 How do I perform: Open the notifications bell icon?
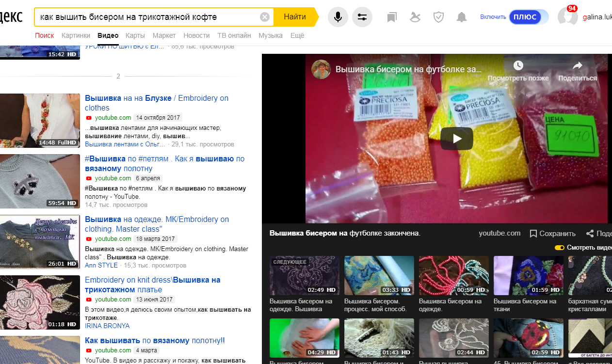click(x=462, y=17)
